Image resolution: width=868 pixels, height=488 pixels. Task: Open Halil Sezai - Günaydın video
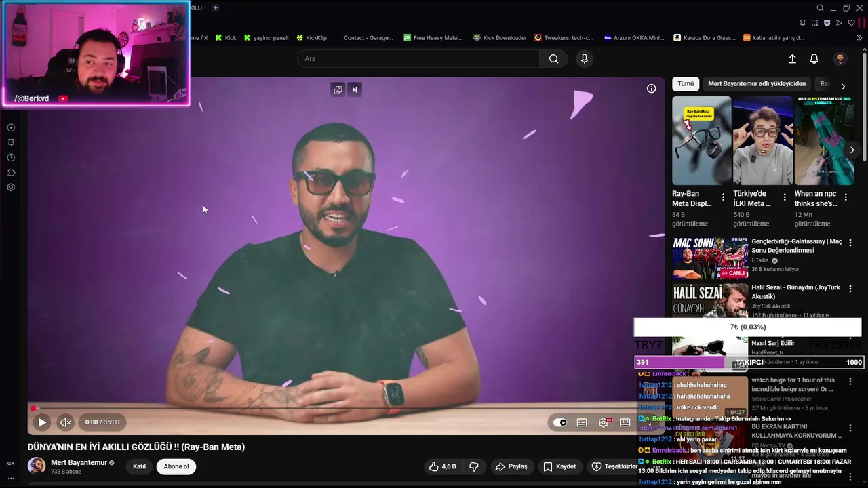coord(710,300)
